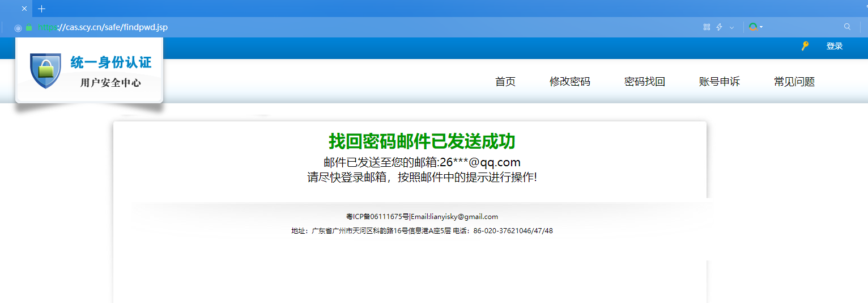Open the QR code icon in address bar
Image resolution: width=868 pixels, height=303 pixels.
coord(707,27)
